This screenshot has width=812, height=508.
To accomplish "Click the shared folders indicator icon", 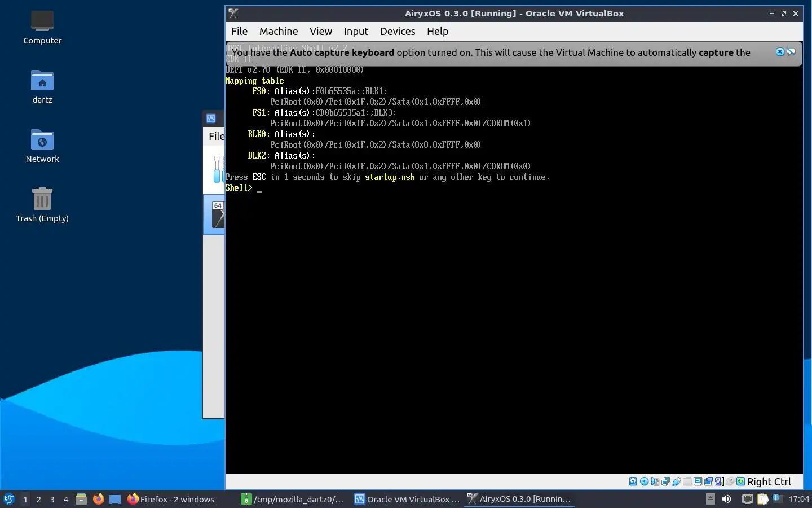I will [x=687, y=481].
